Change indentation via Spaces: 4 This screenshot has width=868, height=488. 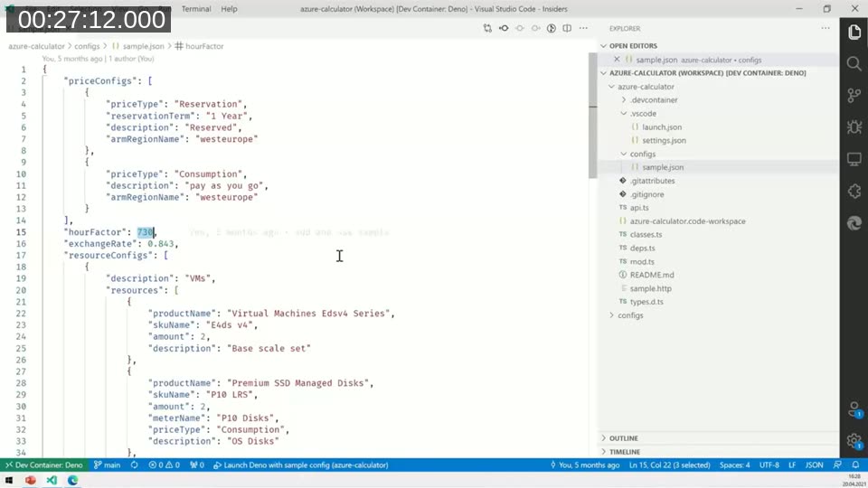[734, 465]
